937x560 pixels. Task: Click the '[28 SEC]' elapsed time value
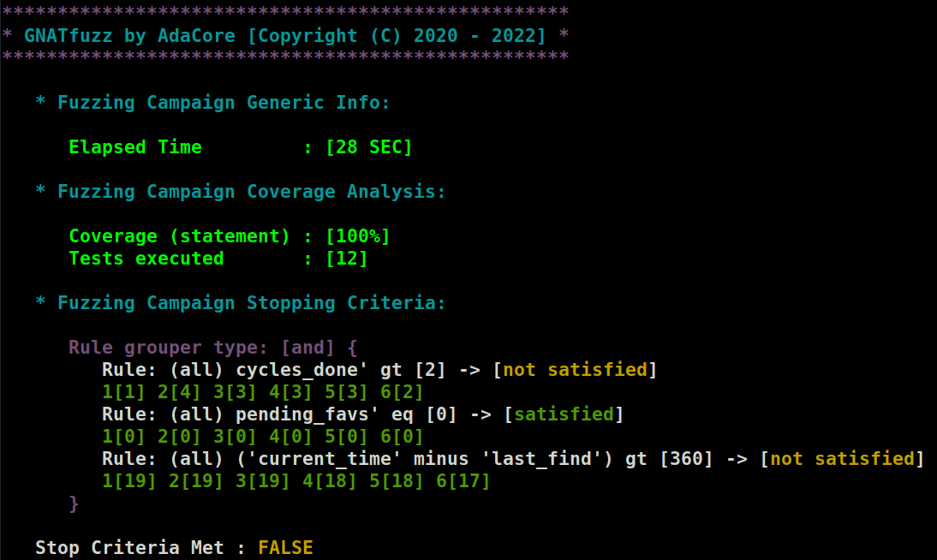click(368, 147)
